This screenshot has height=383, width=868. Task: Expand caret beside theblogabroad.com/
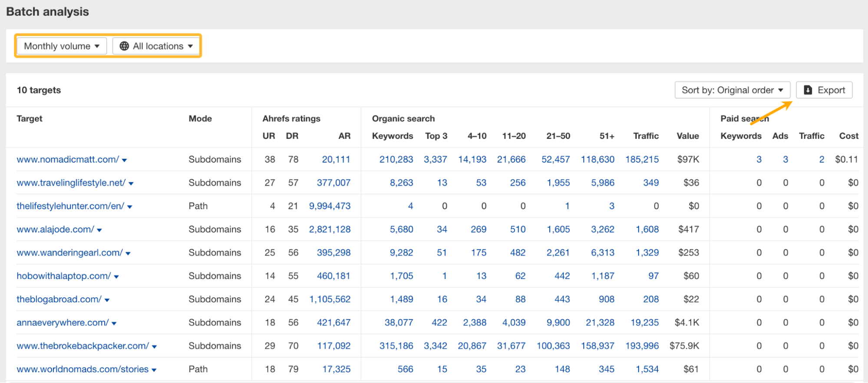[x=107, y=300]
